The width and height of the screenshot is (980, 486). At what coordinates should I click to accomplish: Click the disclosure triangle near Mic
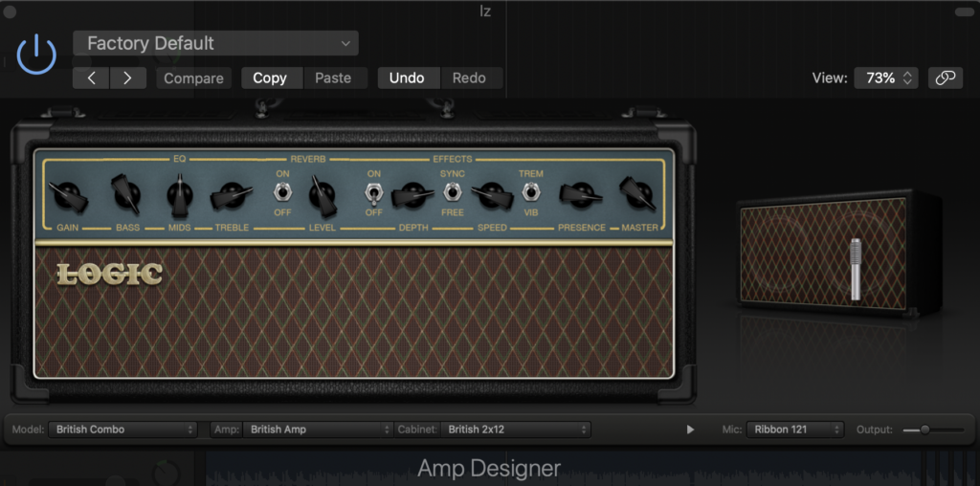click(x=690, y=430)
